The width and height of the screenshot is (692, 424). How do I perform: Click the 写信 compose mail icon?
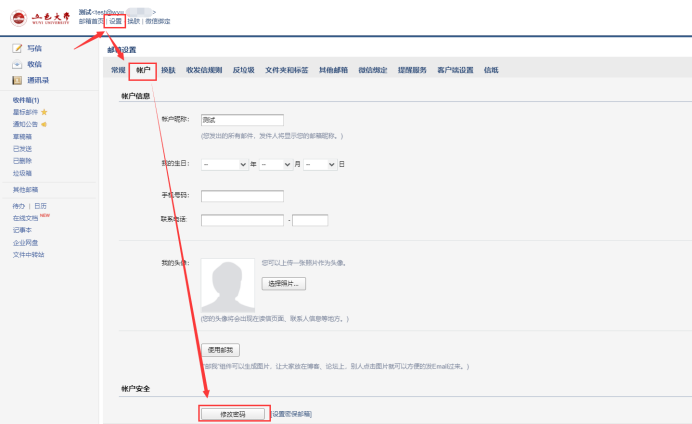coord(18,48)
